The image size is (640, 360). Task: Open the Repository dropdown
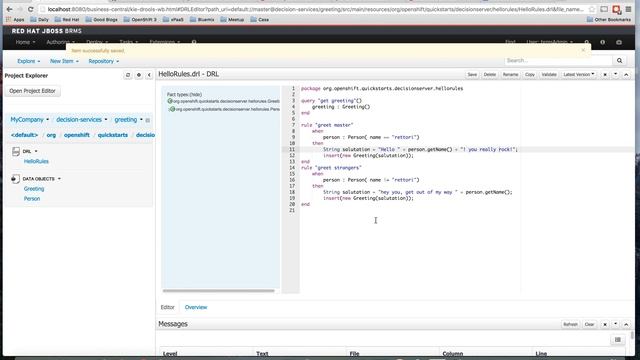104,61
